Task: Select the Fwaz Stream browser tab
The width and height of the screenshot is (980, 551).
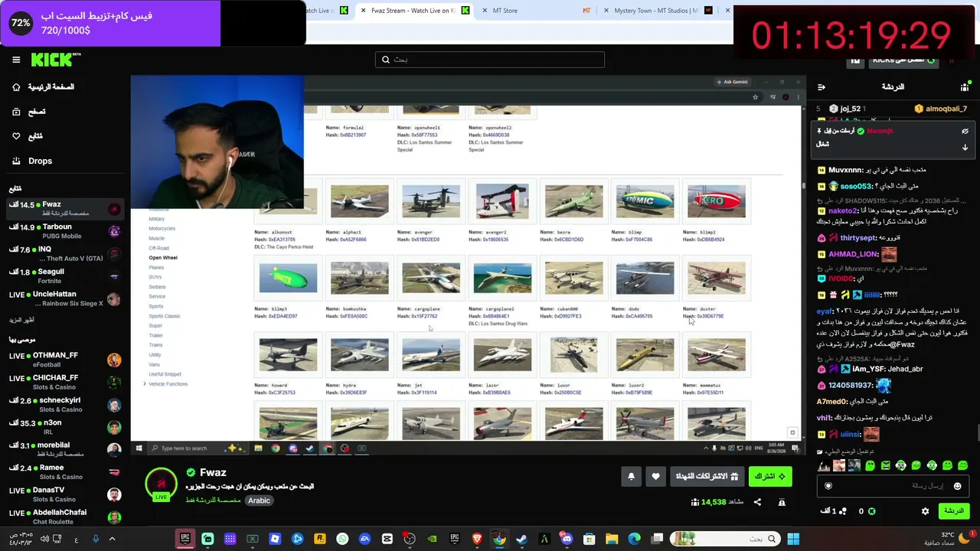Action: (x=413, y=11)
